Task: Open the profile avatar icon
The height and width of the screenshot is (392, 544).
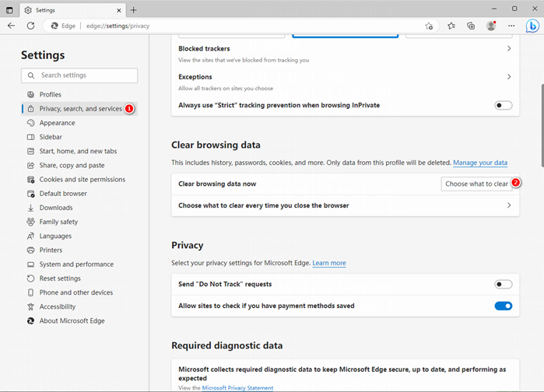Action: (491, 26)
